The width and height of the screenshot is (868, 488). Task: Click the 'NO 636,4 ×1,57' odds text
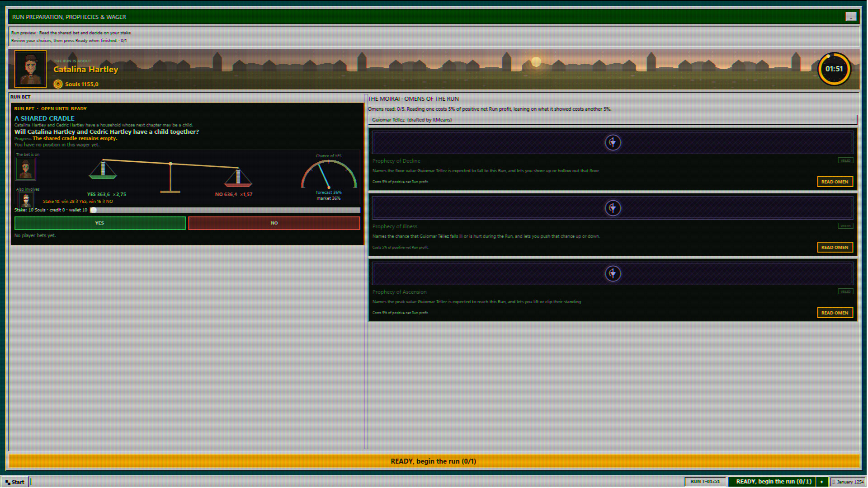[x=234, y=195]
